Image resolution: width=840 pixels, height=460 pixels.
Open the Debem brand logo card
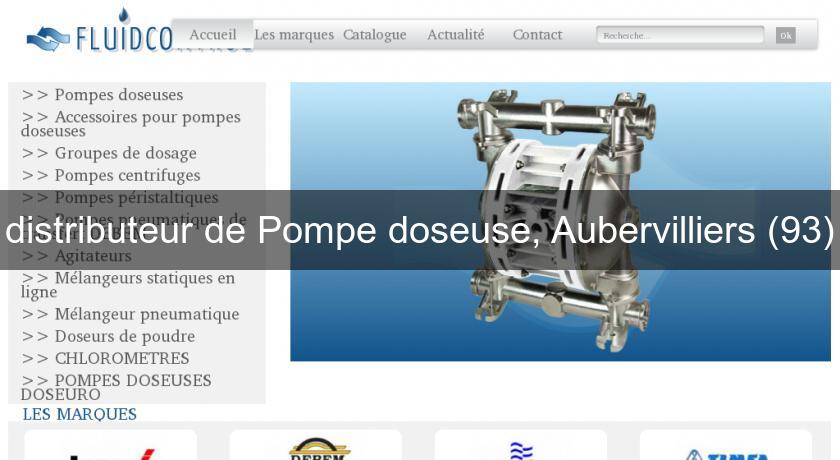[x=316, y=447]
